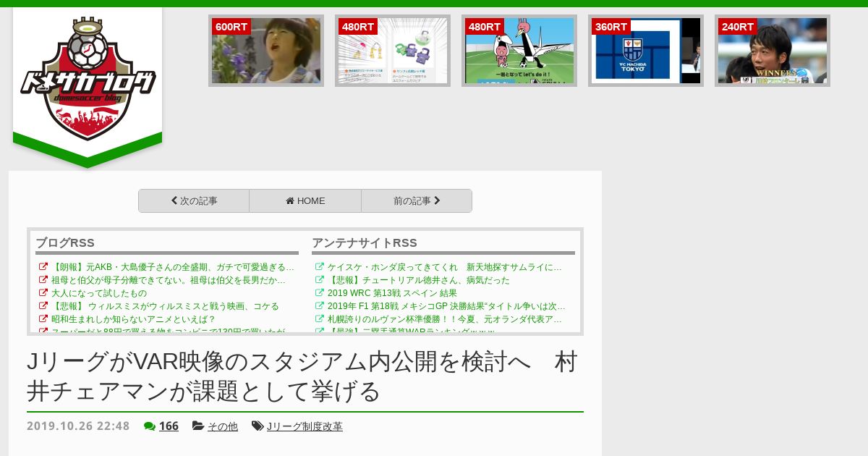This screenshot has height=456, width=868.
Task: Open the 【悲報】チュートリアル徳井さん、病気だった link
Action: 419,280
